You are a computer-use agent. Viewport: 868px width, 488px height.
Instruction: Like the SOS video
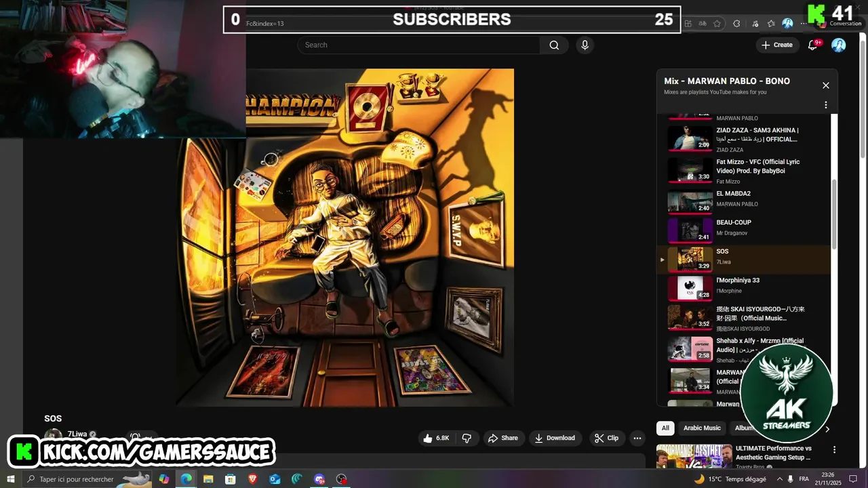click(436, 438)
